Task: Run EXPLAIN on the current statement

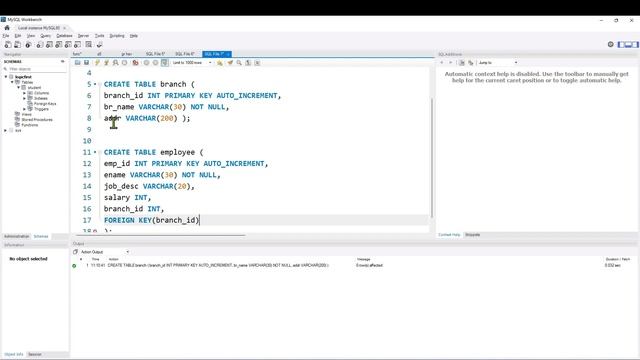Action: pyautogui.click(x=116, y=63)
